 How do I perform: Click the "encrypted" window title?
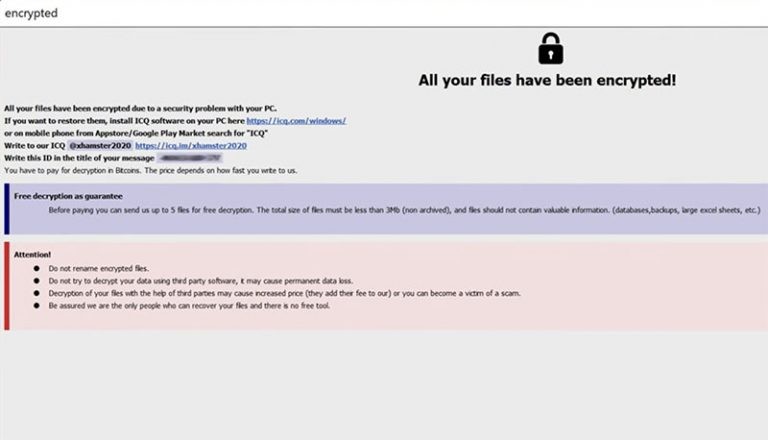point(30,13)
